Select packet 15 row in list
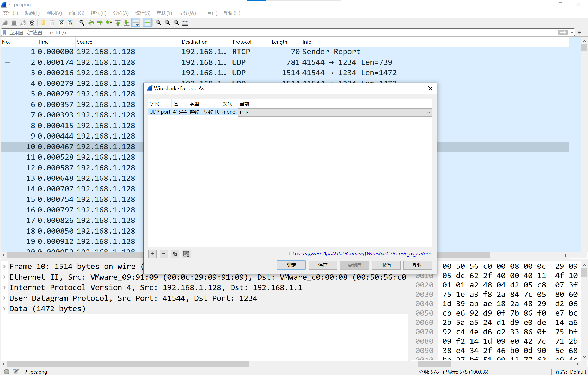This screenshot has height=375, width=588. point(72,199)
